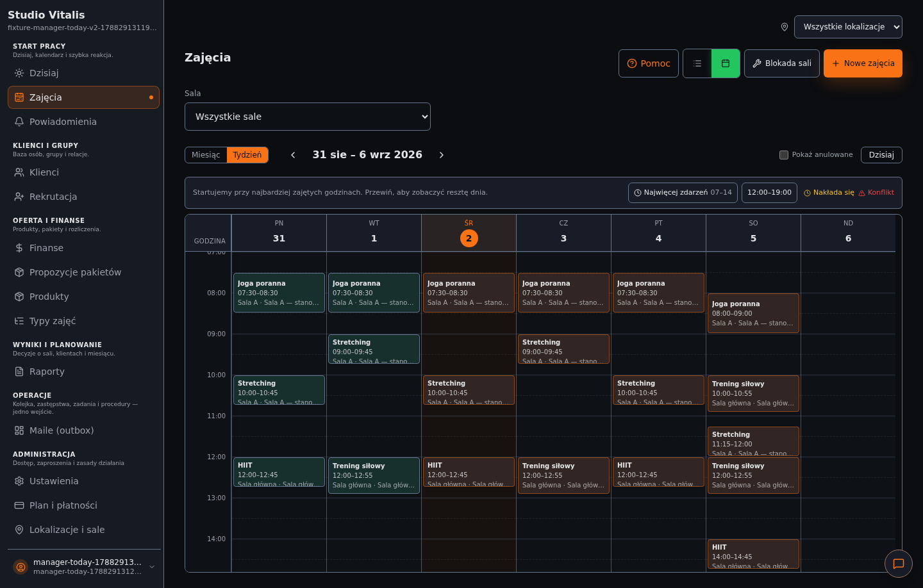923x588 pixels.
Task: Click Pomoc help button
Action: [x=649, y=63]
